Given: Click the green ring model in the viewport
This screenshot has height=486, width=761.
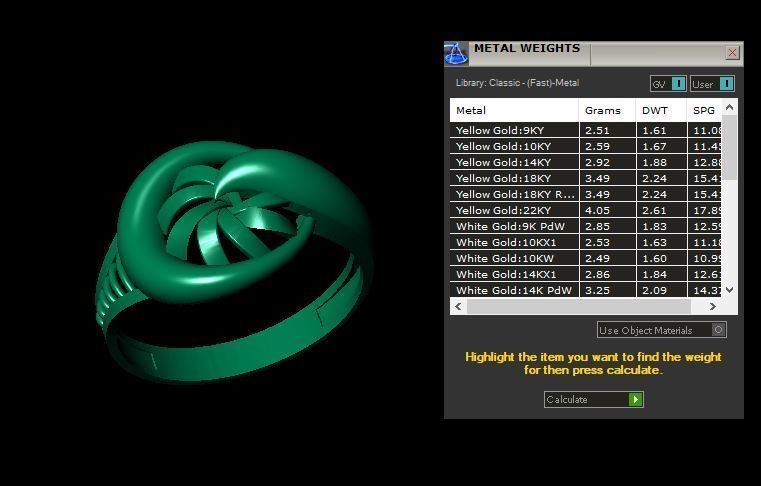Looking at the screenshot, I should 233,262.
